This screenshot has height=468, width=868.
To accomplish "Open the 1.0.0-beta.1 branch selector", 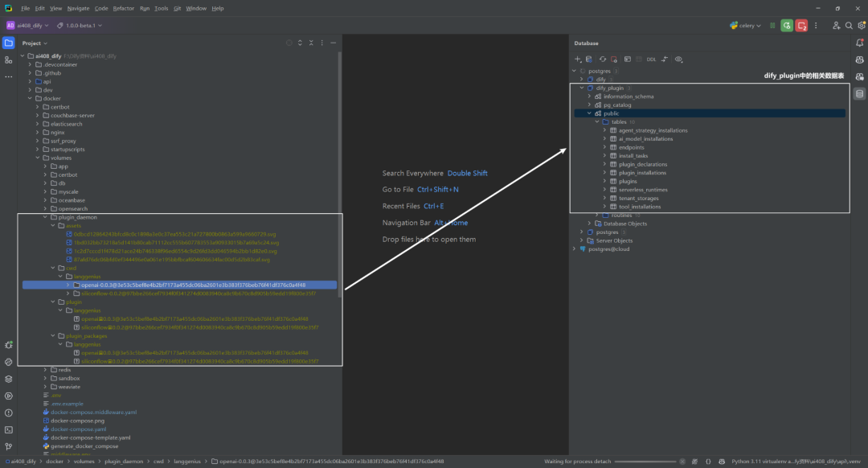I will tap(80, 26).
